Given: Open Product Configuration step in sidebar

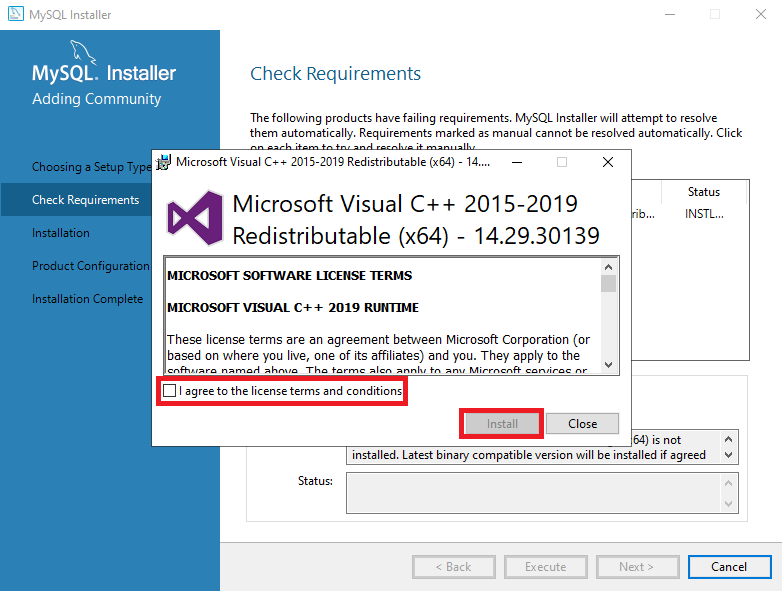Looking at the screenshot, I should (90, 266).
